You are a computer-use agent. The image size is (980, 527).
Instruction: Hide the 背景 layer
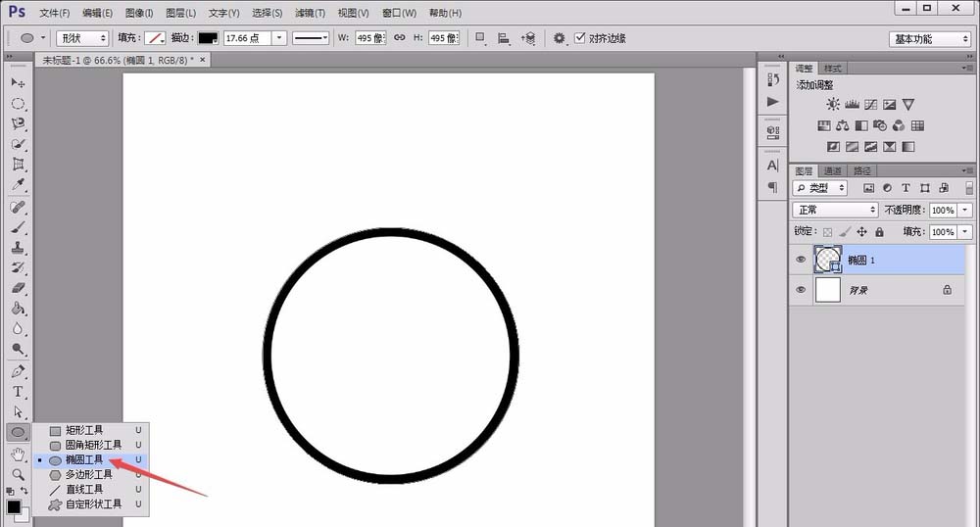801,290
